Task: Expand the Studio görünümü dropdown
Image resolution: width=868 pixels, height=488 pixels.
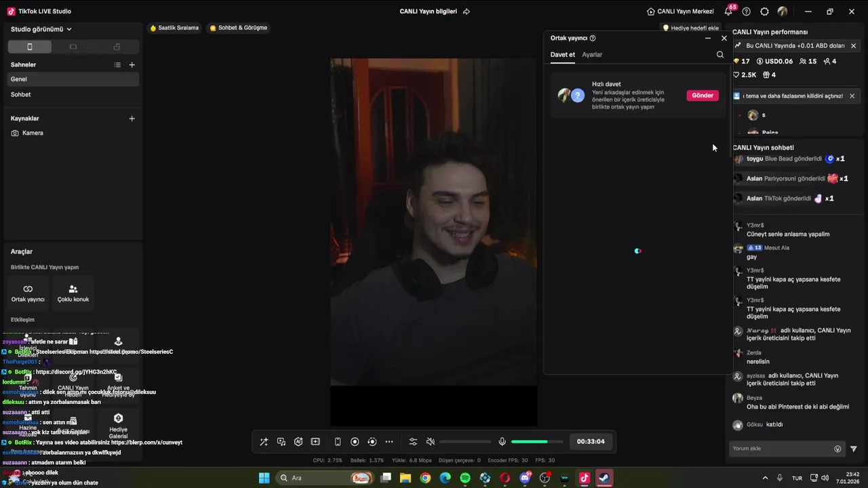Action: click(x=41, y=29)
